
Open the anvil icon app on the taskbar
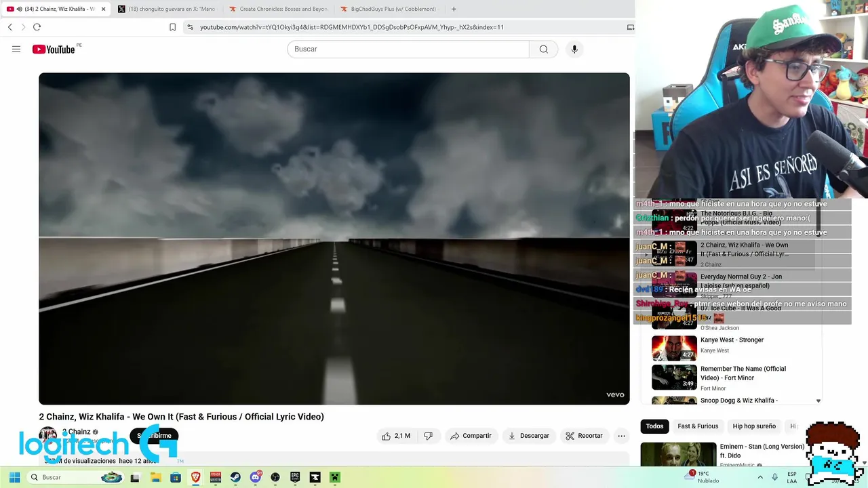315,478
